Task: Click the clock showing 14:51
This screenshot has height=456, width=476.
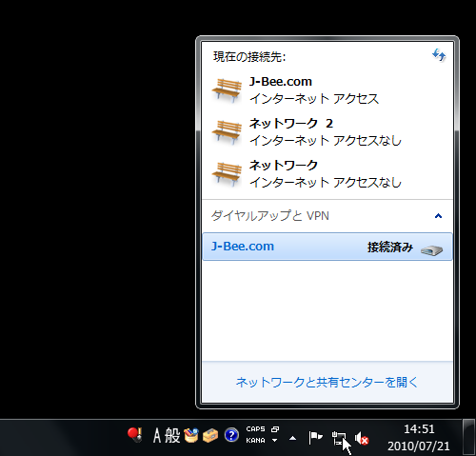Action: [419, 429]
